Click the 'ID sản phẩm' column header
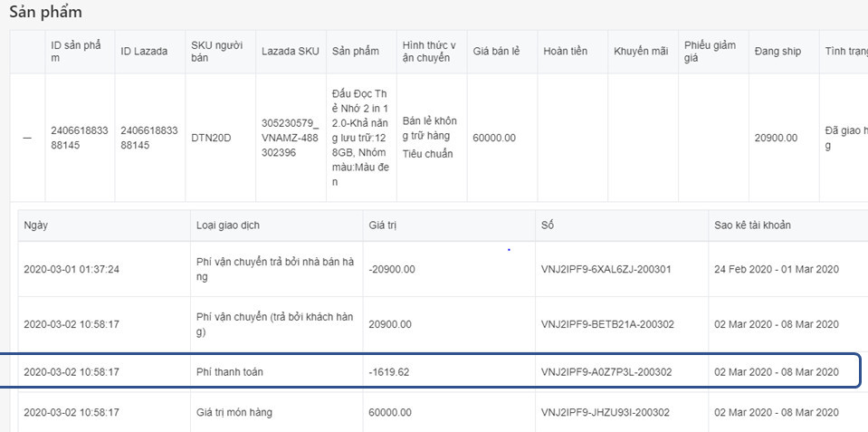This screenshot has width=868, height=432. click(80, 52)
